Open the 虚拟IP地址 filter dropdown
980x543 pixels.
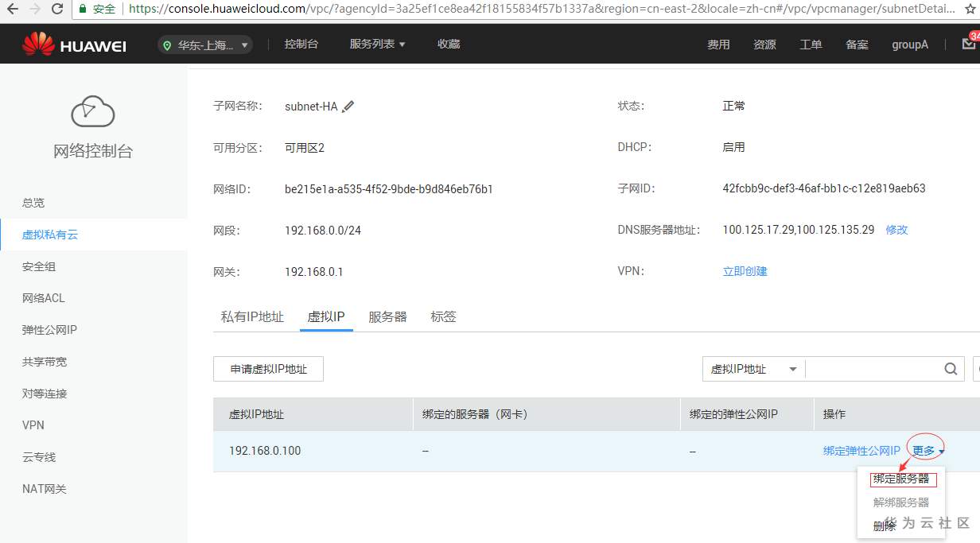(754, 369)
